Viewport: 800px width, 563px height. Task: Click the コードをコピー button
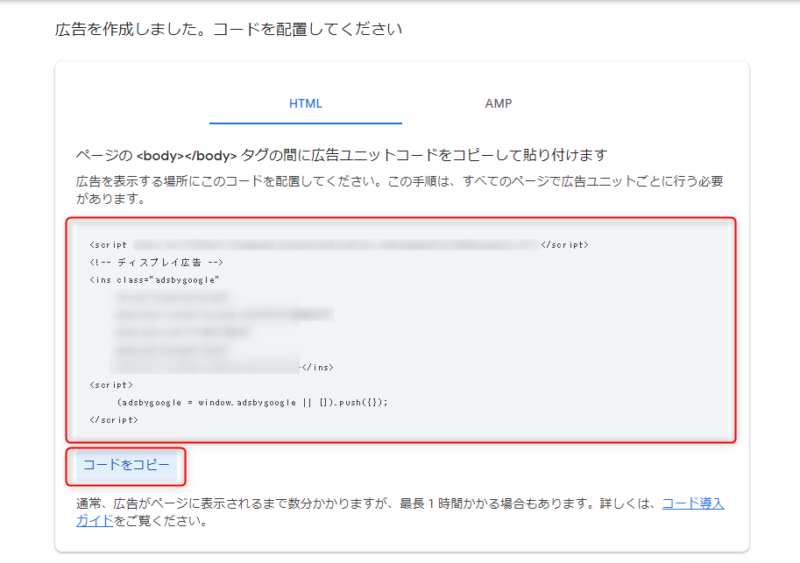[x=126, y=465]
